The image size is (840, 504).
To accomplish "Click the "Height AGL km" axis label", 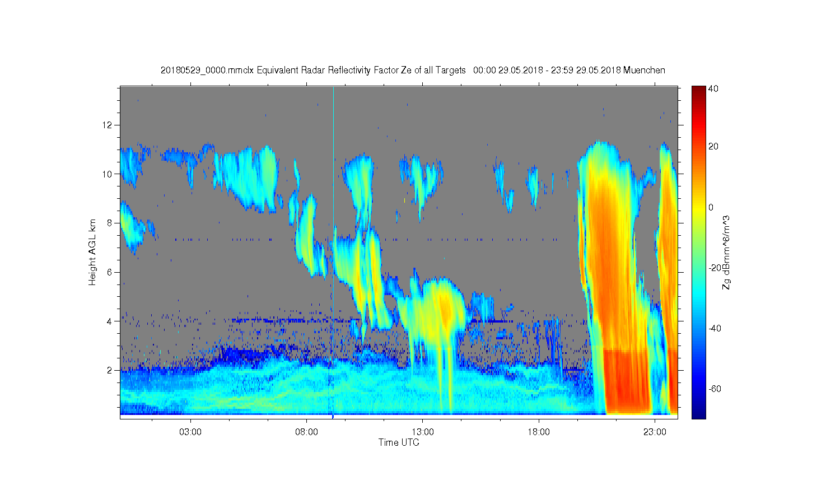I will (92, 252).
